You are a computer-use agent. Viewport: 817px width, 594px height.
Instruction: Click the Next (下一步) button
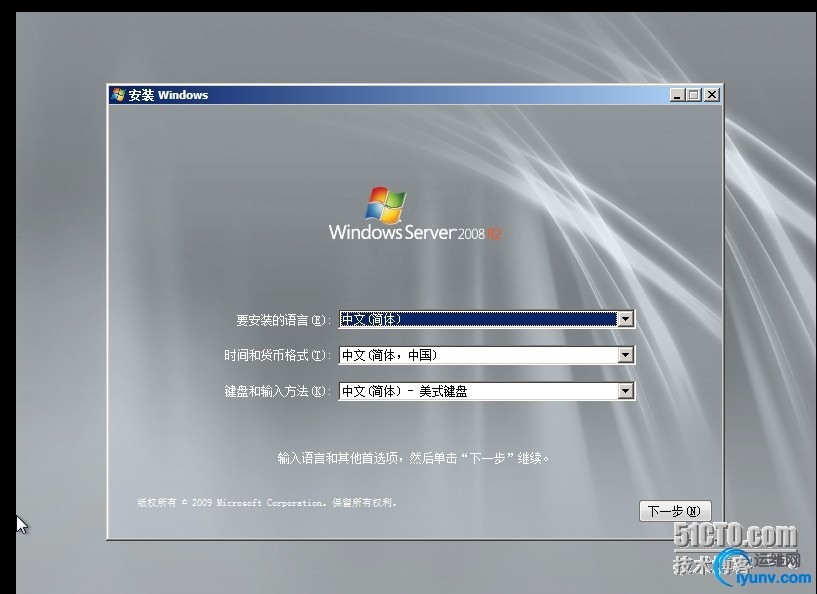[x=675, y=511]
